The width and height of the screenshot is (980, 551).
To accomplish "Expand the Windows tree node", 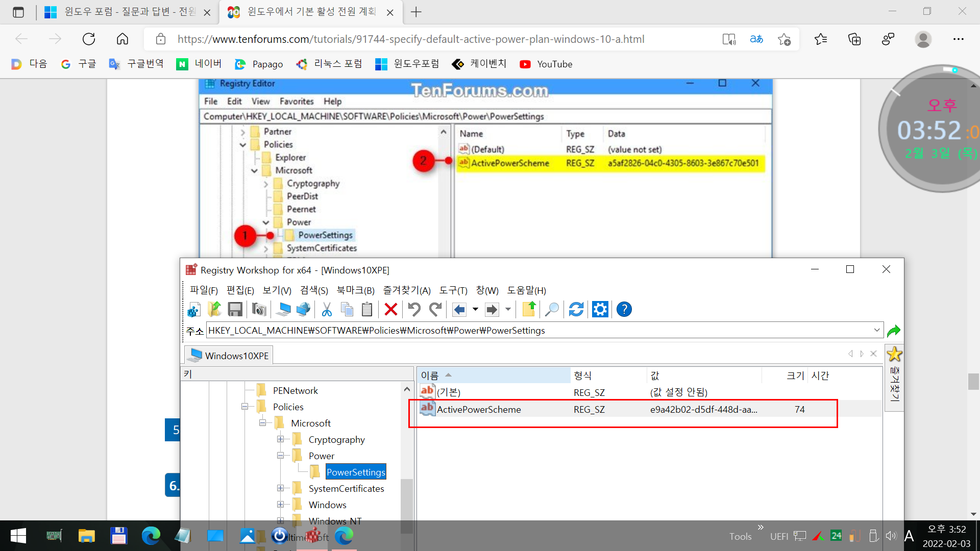I will coord(280,505).
